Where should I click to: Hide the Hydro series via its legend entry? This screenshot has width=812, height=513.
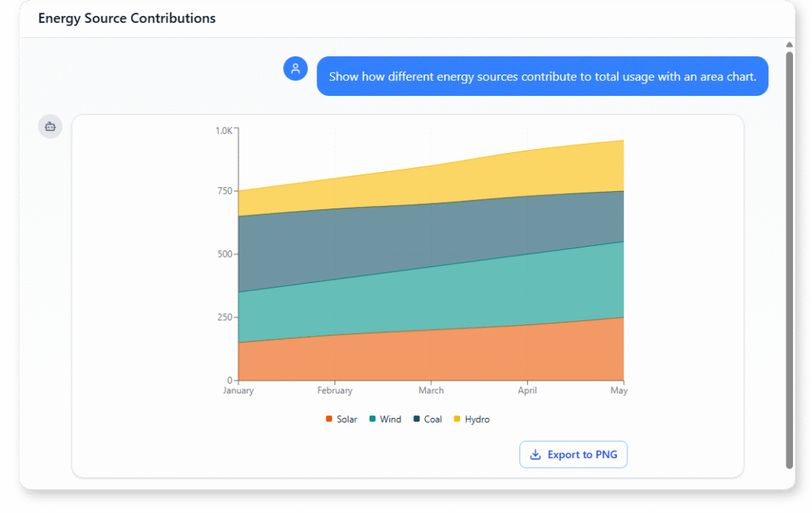click(x=471, y=419)
